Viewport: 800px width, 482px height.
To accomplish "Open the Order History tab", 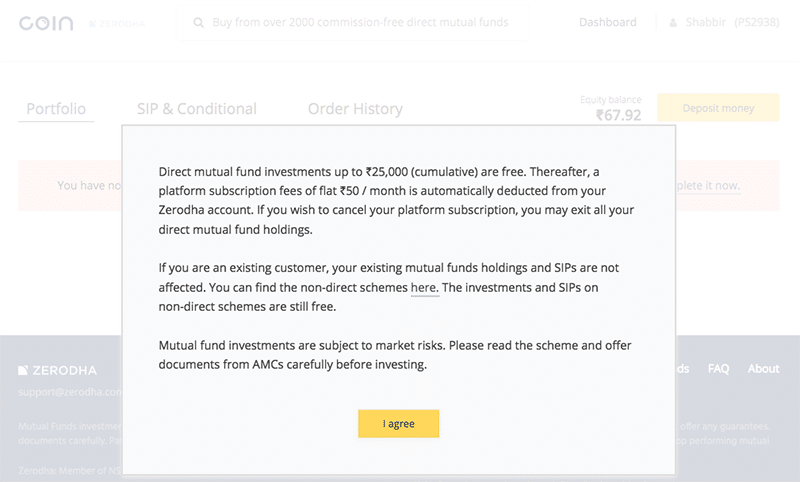I will pyautogui.click(x=355, y=109).
